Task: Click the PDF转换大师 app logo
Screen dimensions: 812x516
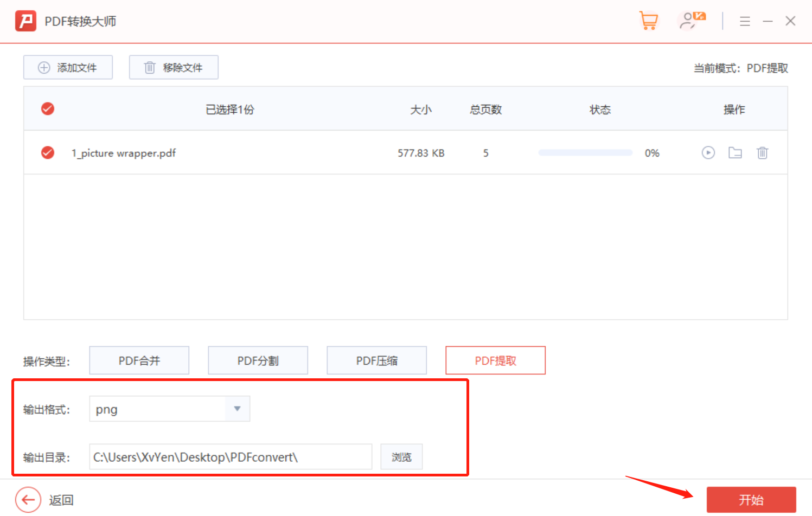Action: click(x=25, y=21)
